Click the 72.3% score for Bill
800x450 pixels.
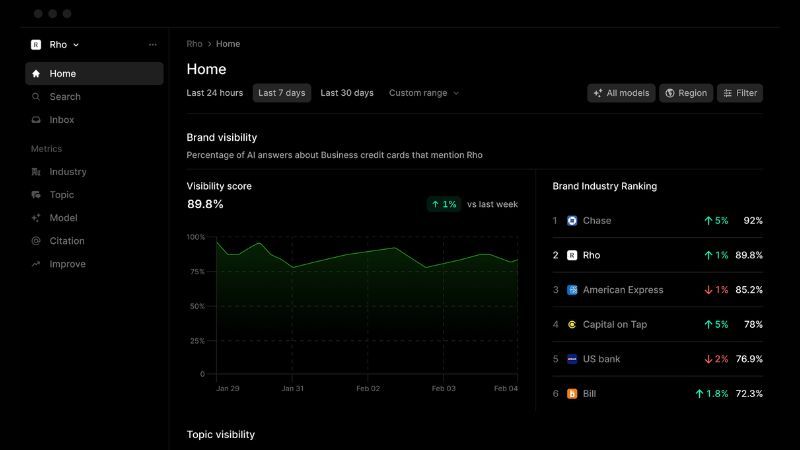pos(749,394)
